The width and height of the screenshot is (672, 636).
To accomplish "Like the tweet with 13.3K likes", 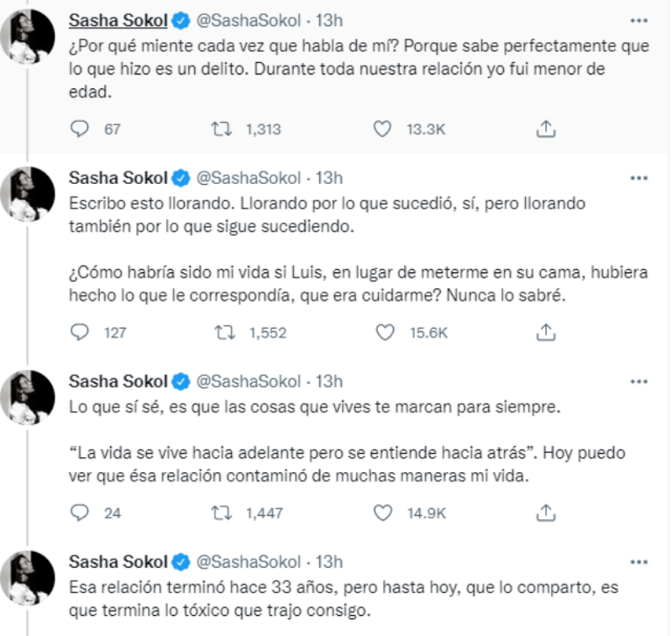I will pyautogui.click(x=383, y=129).
